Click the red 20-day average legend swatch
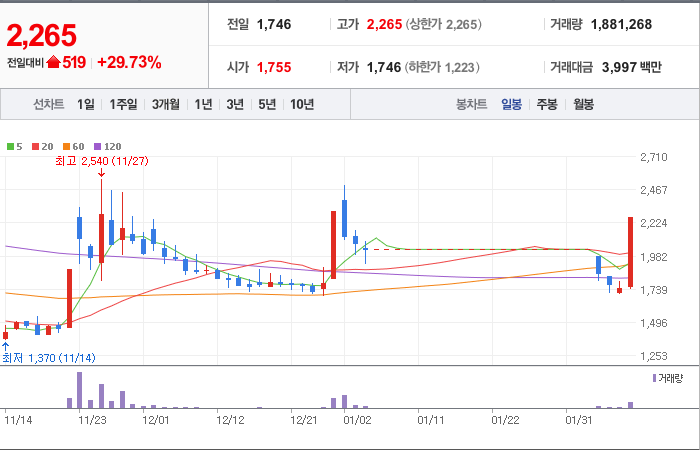The image size is (700, 450). [36, 146]
